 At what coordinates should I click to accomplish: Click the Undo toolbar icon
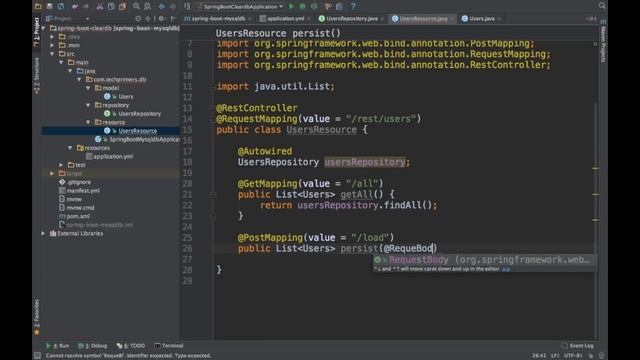74,7
